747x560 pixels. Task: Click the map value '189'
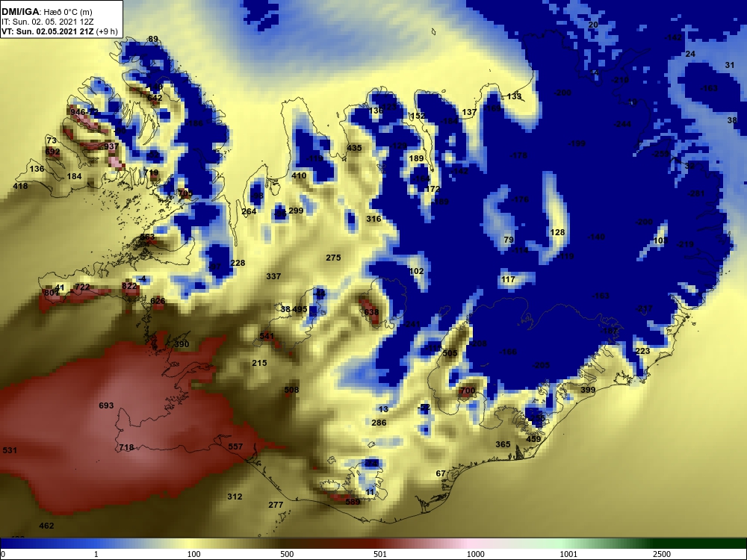416,158
